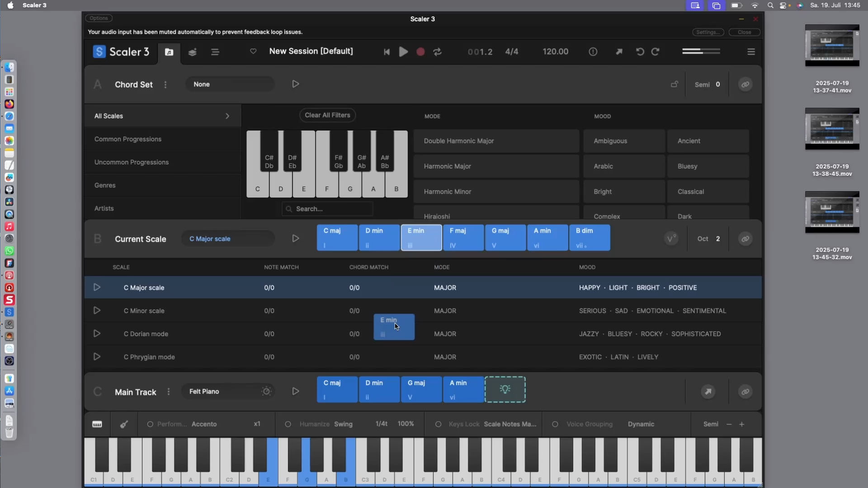Adjust the master volume slider

point(701,52)
